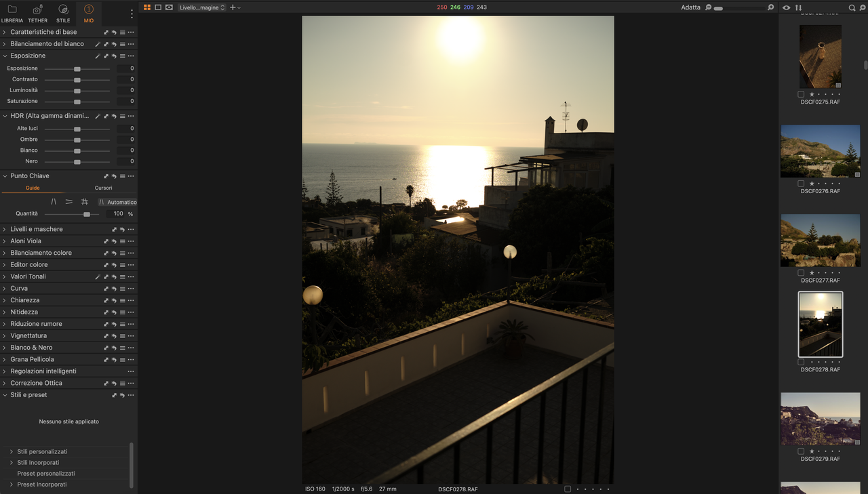The image size is (868, 494).
Task: Open presets menu icon on HDR panel
Action: pos(122,116)
